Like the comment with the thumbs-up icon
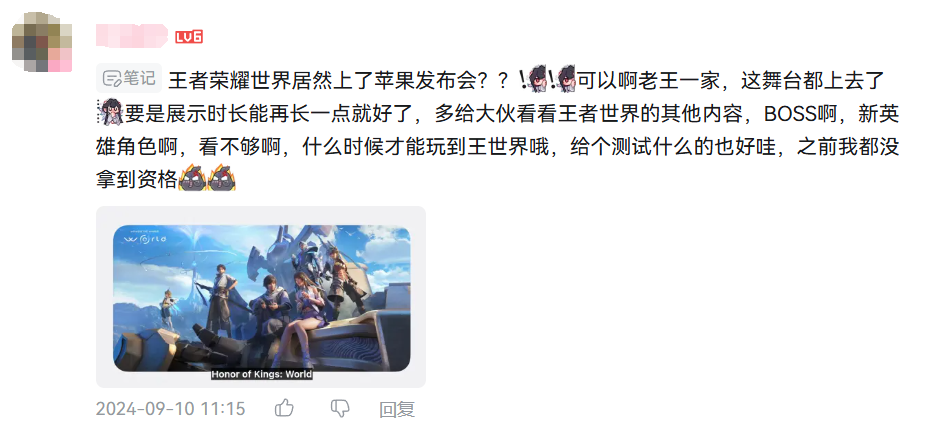Screen dimensions: 929x447 point(284,408)
